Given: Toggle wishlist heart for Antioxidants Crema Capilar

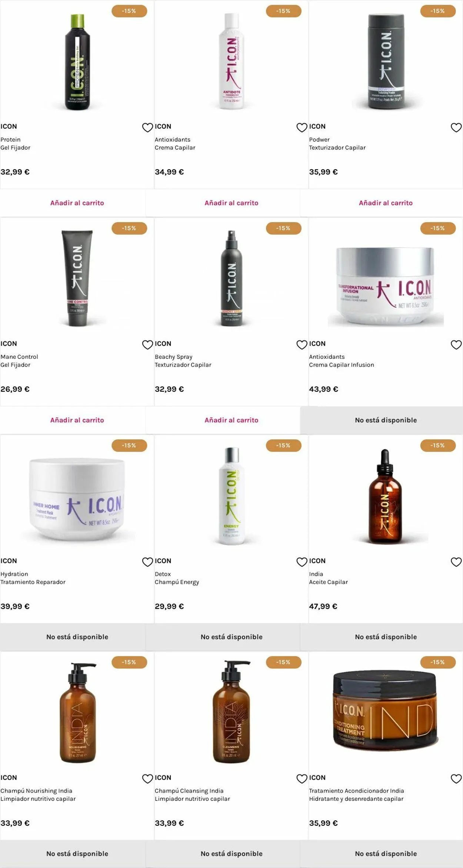Looking at the screenshot, I should 302,128.
